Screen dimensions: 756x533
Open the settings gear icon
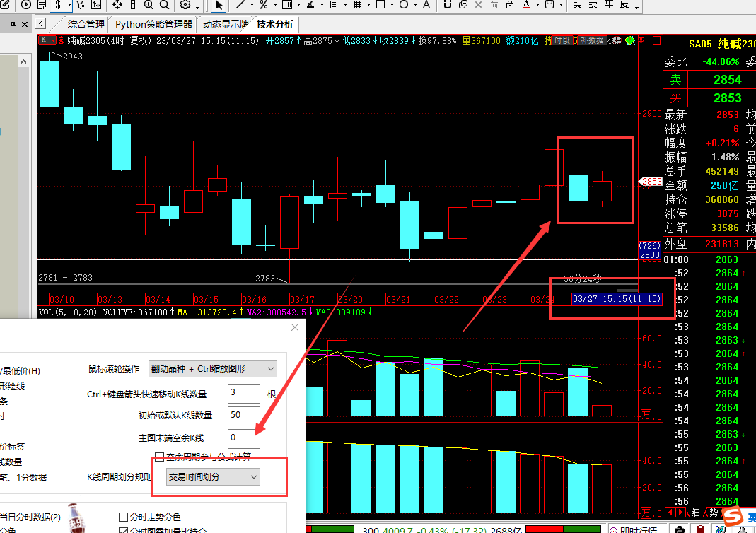coord(185,5)
